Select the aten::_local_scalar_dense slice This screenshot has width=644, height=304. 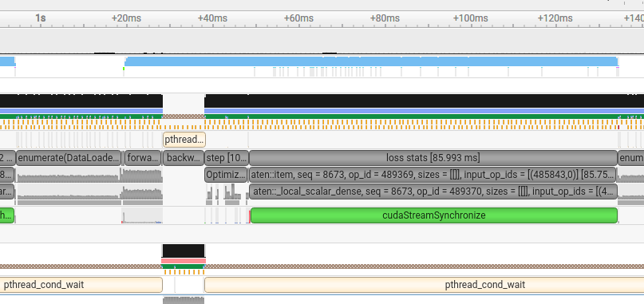coord(433,191)
